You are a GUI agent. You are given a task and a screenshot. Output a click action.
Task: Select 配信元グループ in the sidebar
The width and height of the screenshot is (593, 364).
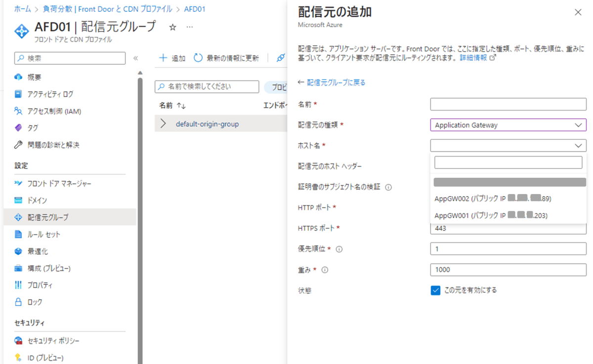(x=70, y=217)
